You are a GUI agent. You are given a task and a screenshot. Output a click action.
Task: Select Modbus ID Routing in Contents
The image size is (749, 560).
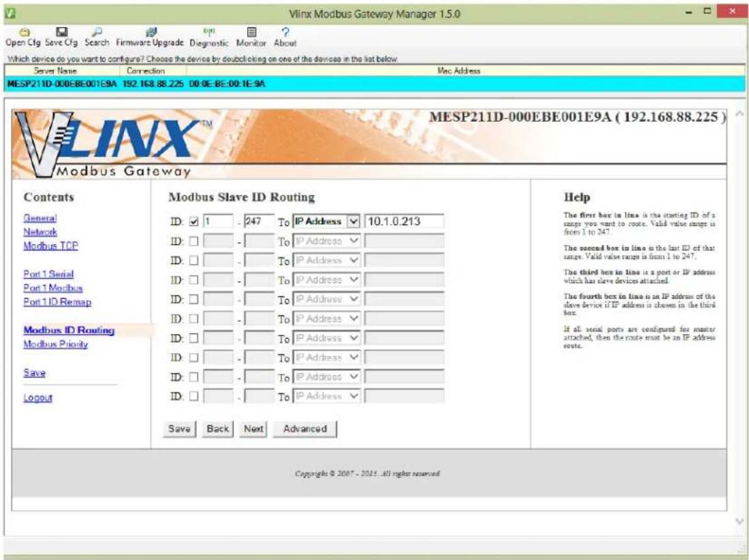click(69, 331)
